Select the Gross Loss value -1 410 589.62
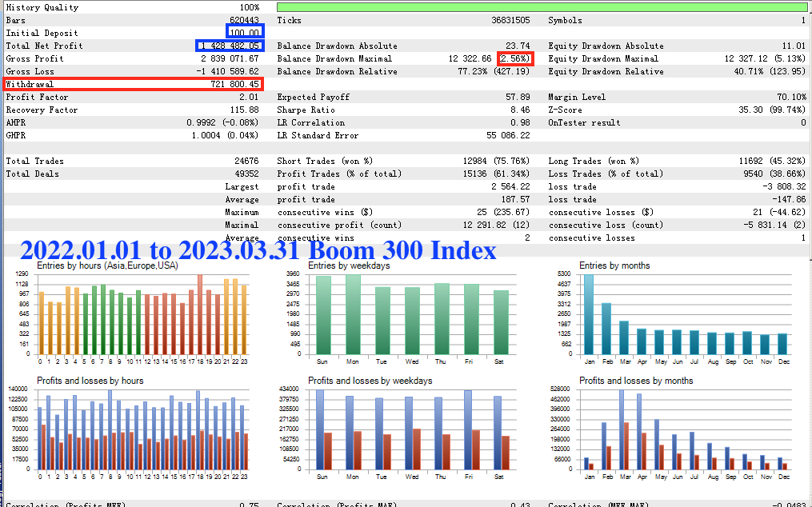Viewport: 812px width, 507px height. point(227,71)
